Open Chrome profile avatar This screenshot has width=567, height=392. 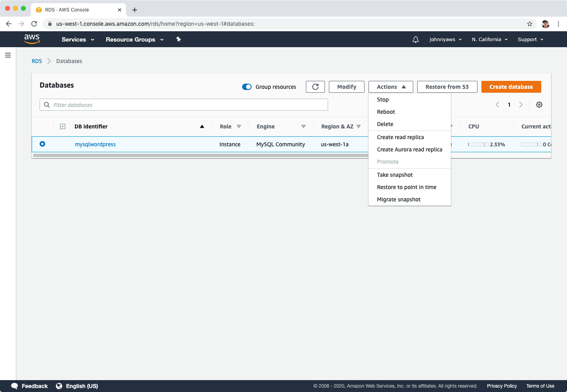coord(546,24)
